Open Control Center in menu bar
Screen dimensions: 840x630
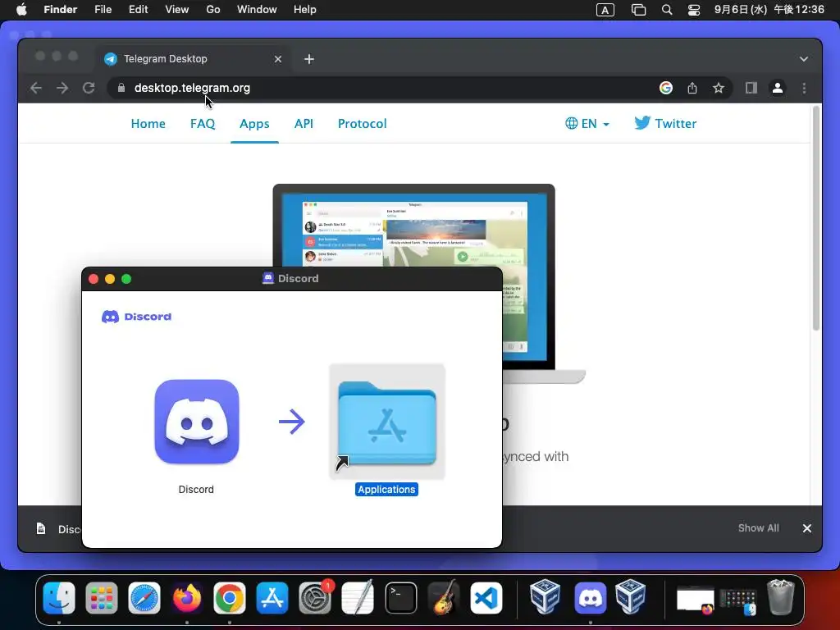click(694, 10)
